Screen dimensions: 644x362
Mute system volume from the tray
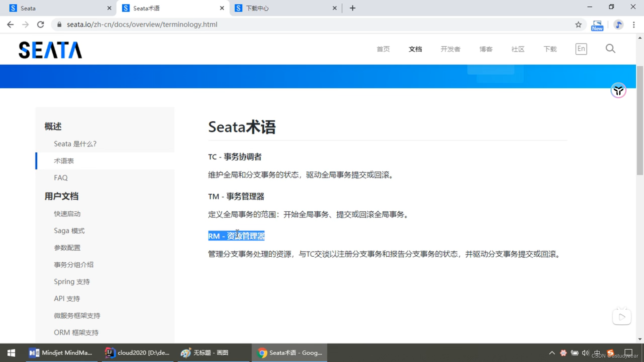[585, 353]
